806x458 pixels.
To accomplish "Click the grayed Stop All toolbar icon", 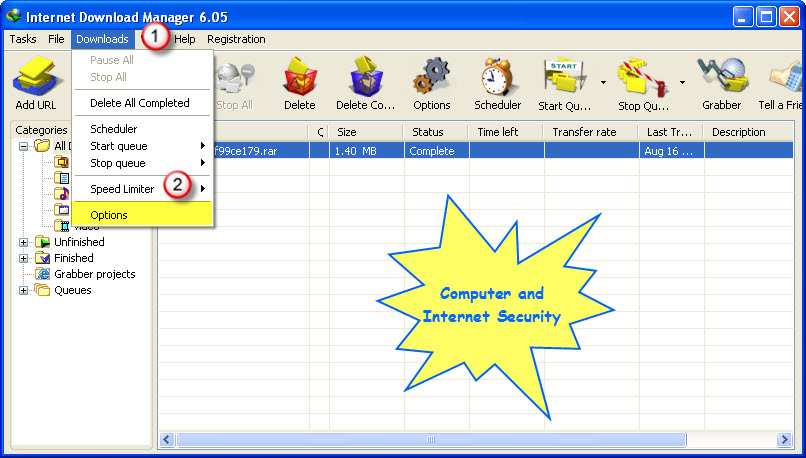I will pyautogui.click(x=235, y=79).
